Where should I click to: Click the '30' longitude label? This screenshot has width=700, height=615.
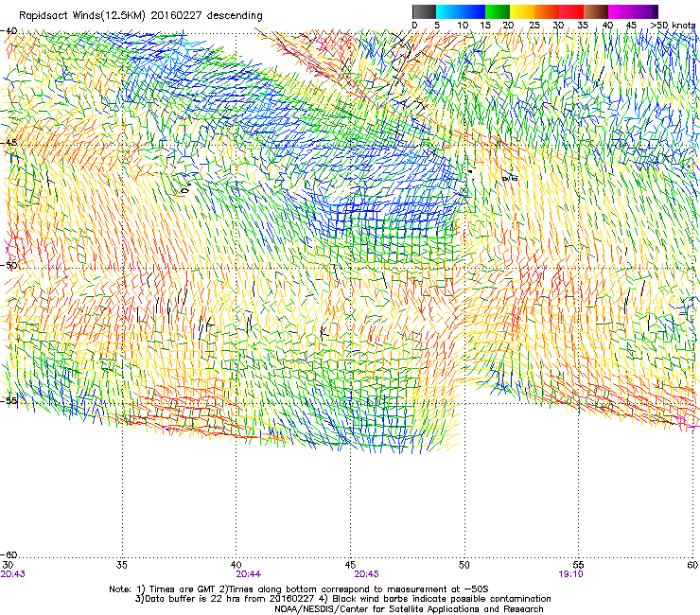coord(8,565)
